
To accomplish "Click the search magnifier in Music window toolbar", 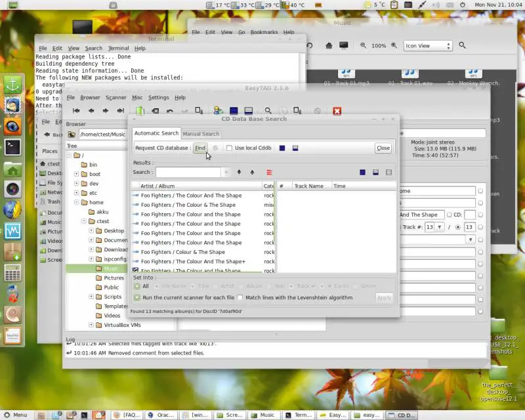I will (463, 45).
